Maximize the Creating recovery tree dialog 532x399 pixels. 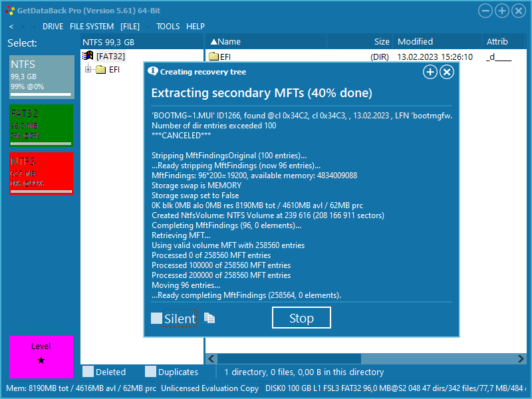click(x=430, y=72)
